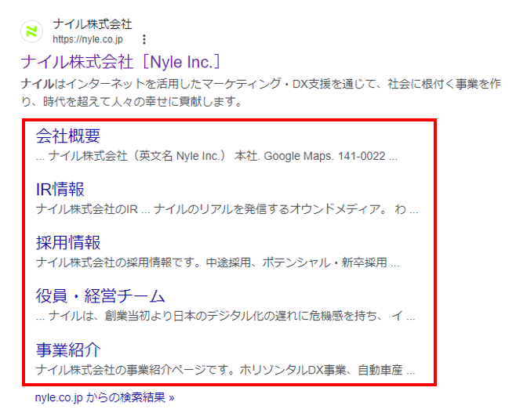Open the 会社概要 sitelink
The image size is (527, 420).
pyautogui.click(x=68, y=136)
